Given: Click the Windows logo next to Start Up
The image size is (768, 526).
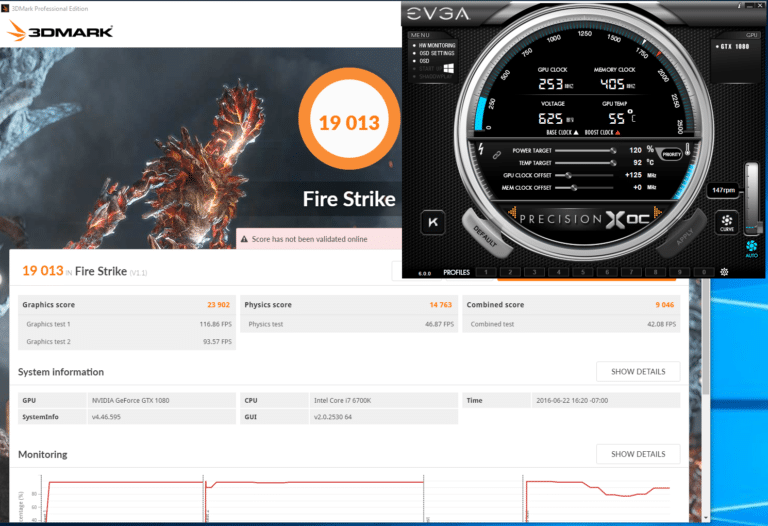Looking at the screenshot, I should (x=448, y=69).
